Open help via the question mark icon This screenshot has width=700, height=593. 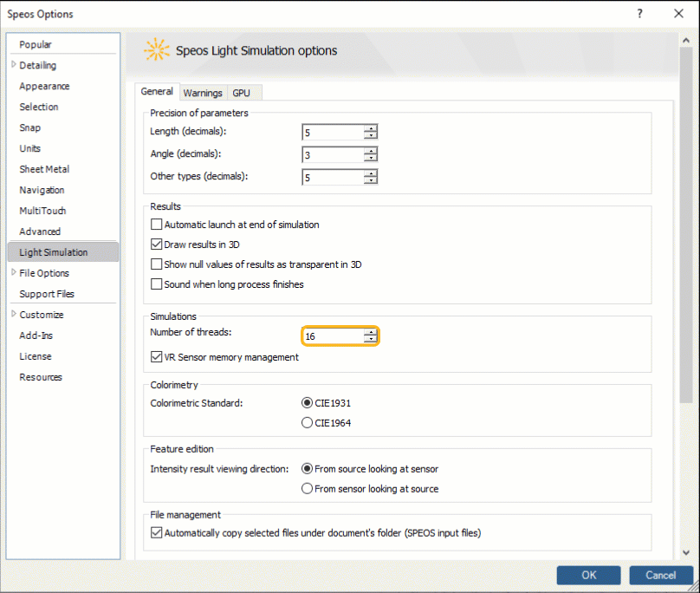(638, 14)
